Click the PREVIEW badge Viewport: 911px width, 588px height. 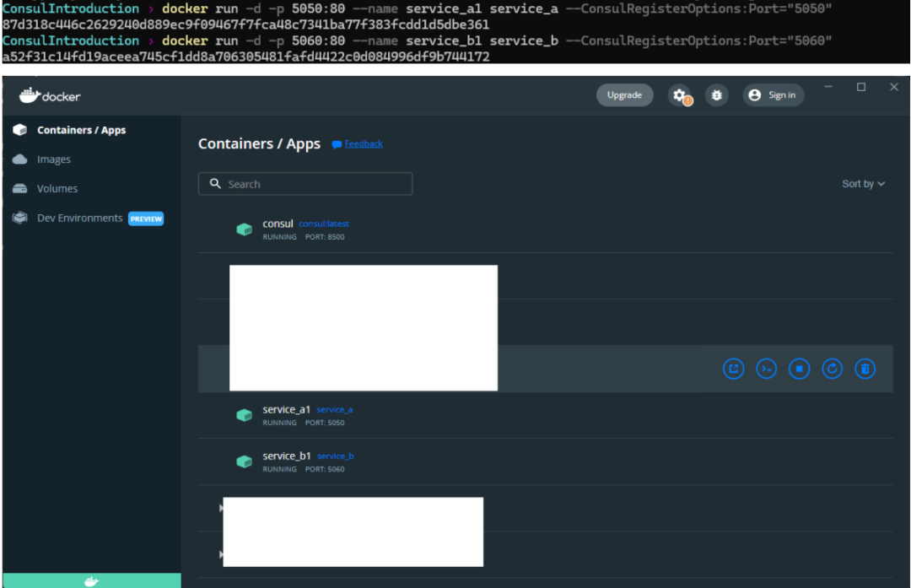(146, 219)
